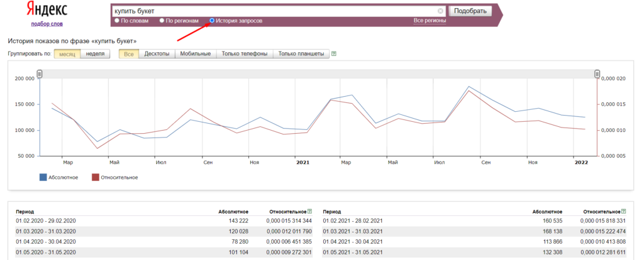Click the blue Абсолютное legend square

click(x=43, y=177)
